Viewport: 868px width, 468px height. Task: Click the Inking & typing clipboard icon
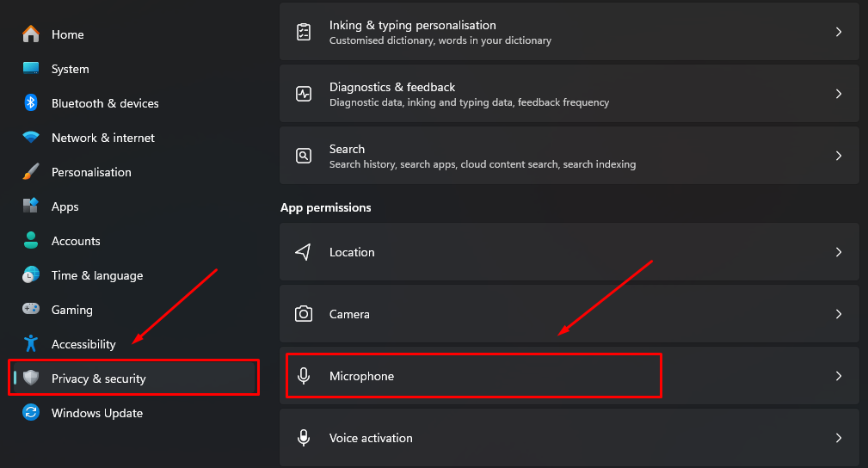[x=304, y=32]
